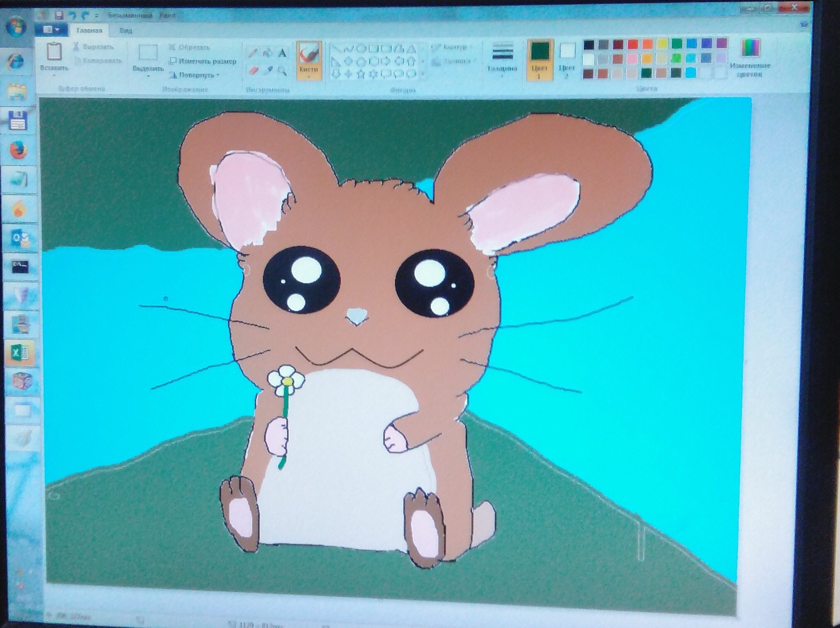Choose the Rectangle shape

[374, 49]
